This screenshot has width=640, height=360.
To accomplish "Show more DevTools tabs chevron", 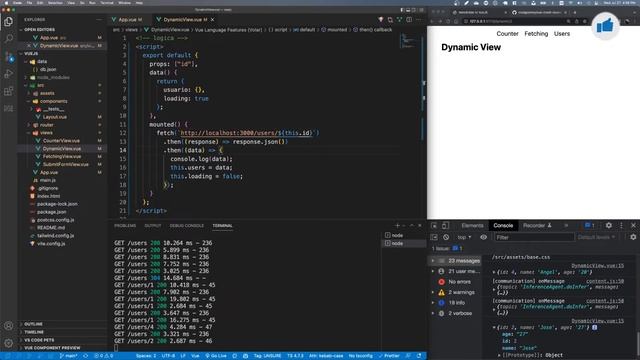I will pos(566,225).
